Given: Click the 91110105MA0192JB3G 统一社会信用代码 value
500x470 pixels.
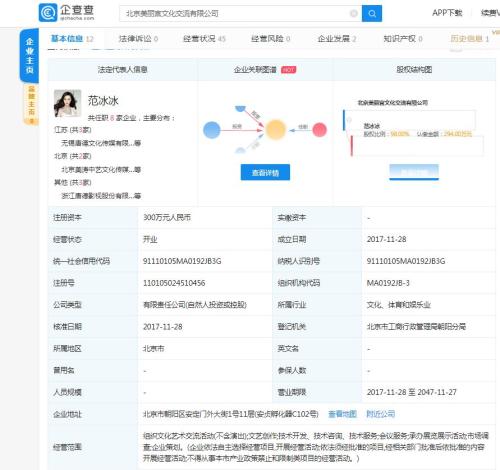Looking at the screenshot, I should coord(182,261).
